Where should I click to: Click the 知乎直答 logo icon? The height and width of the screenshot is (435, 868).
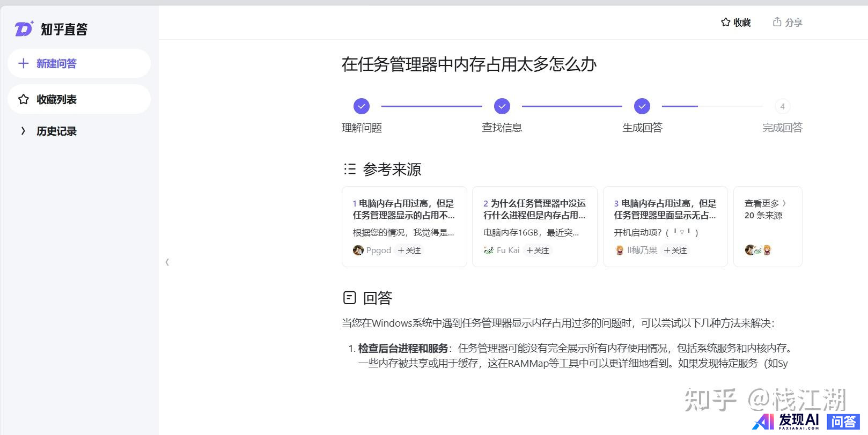click(x=24, y=29)
